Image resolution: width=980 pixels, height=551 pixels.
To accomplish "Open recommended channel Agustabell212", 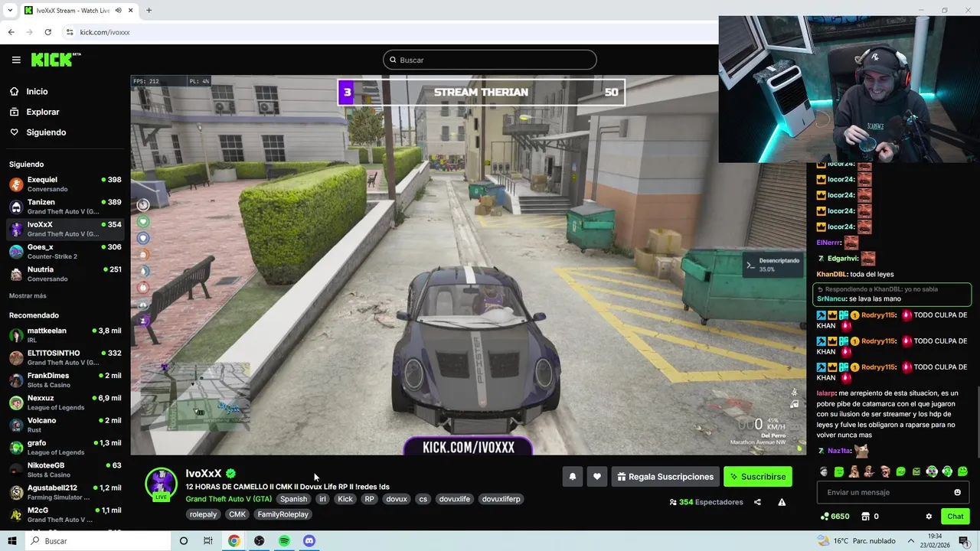I will click(65, 492).
